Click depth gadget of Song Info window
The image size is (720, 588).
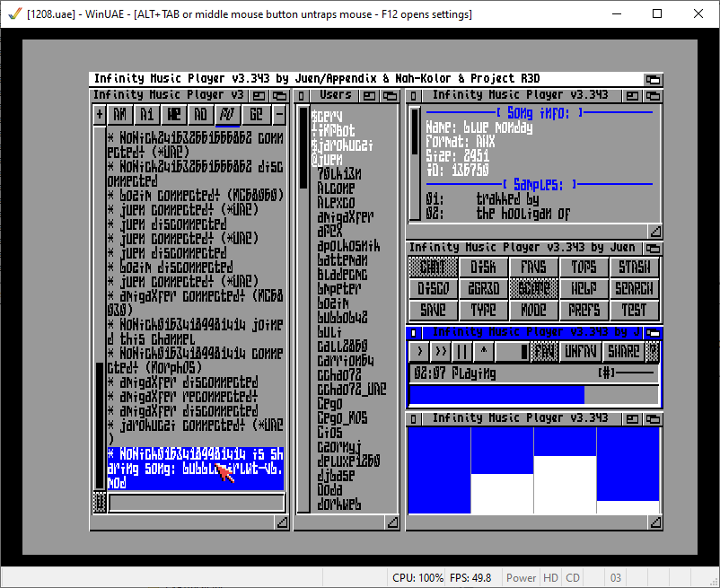tap(653, 96)
